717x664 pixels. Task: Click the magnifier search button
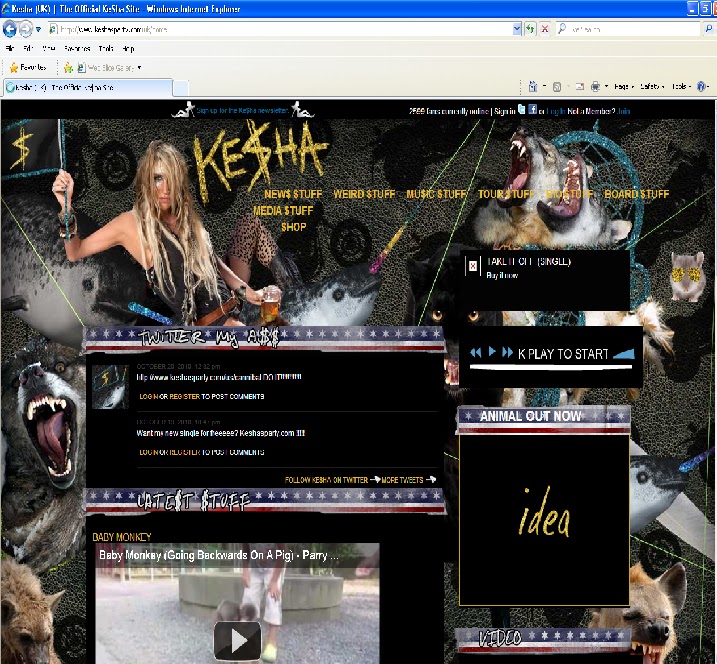(x=709, y=29)
